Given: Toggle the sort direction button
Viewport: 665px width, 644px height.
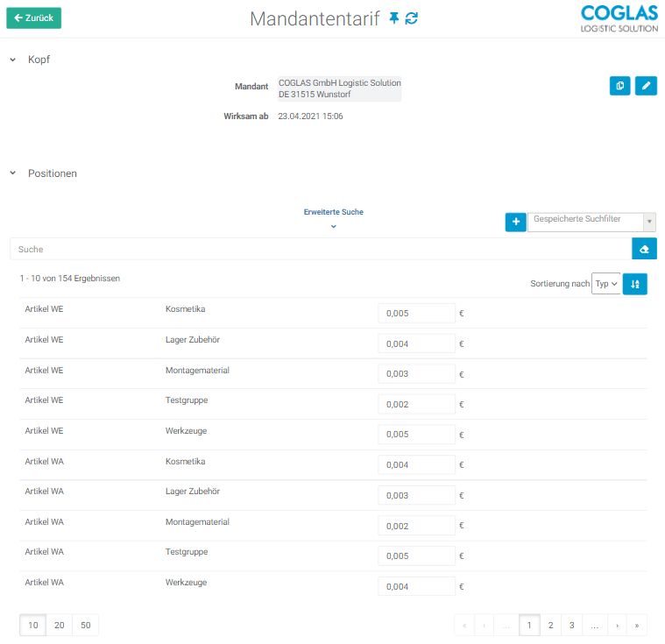Looking at the screenshot, I should pyautogui.click(x=634, y=284).
